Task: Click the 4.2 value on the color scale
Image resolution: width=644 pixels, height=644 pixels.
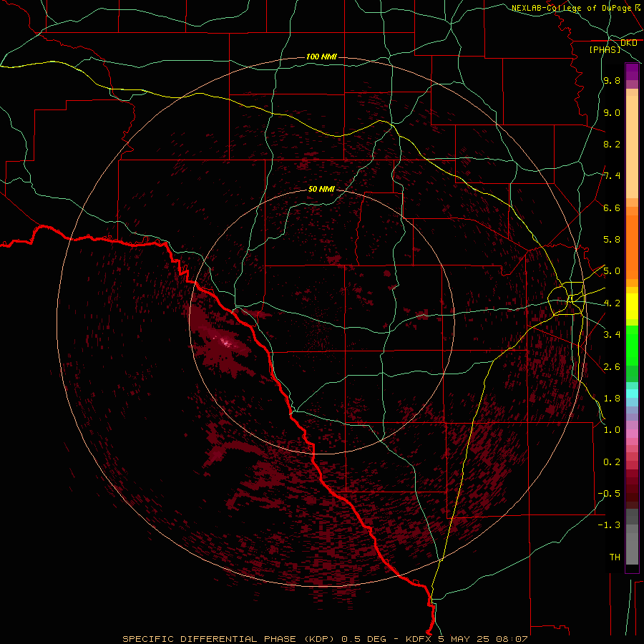Action: coord(612,303)
